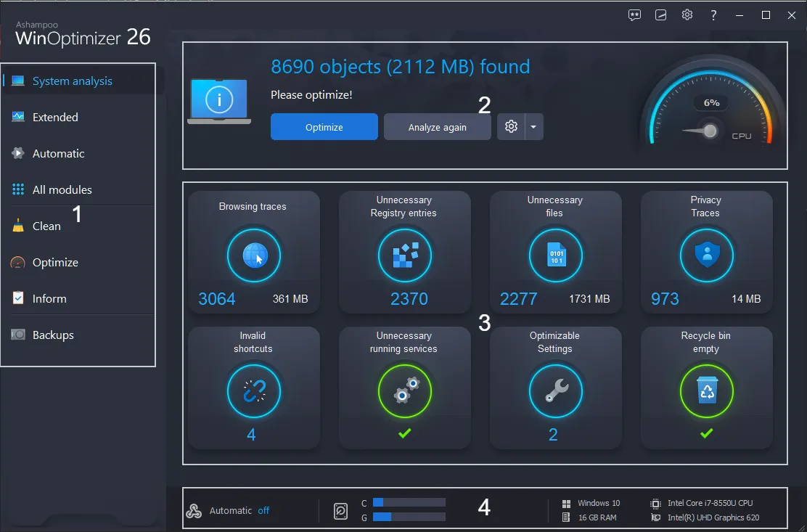The width and height of the screenshot is (807, 532).
Task: Open the Backups section in sidebar
Action: pyautogui.click(x=53, y=335)
